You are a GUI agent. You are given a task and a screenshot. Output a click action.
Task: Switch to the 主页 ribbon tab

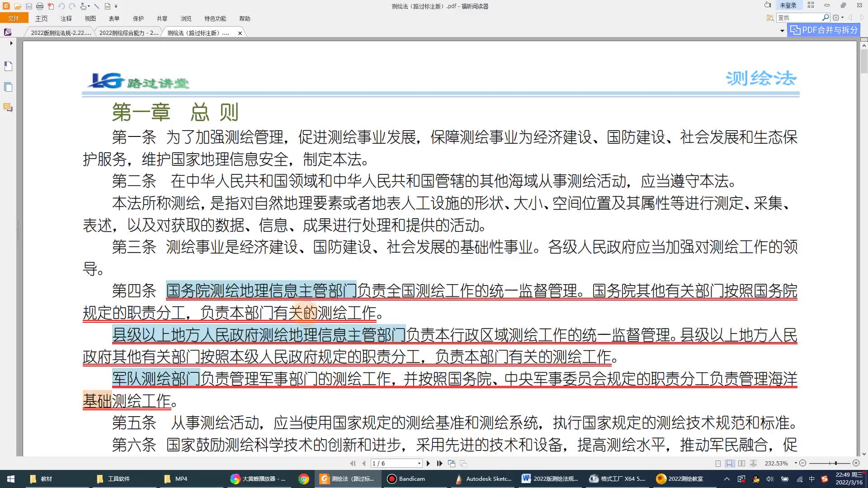42,19
